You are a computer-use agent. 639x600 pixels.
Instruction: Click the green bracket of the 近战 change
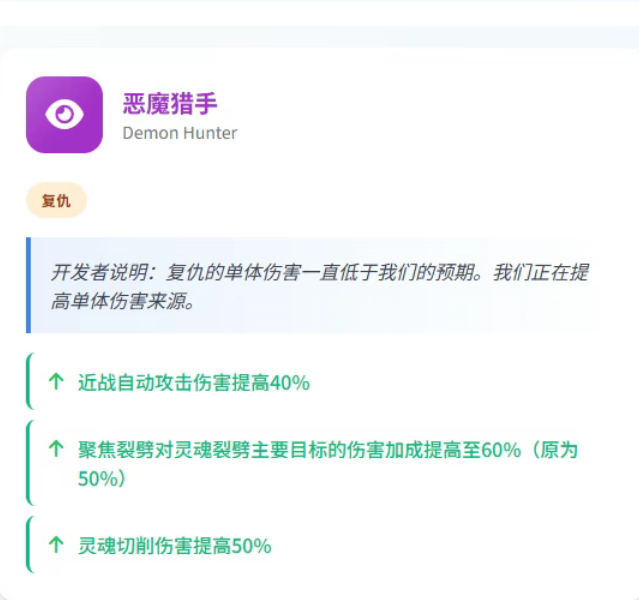[29, 381]
